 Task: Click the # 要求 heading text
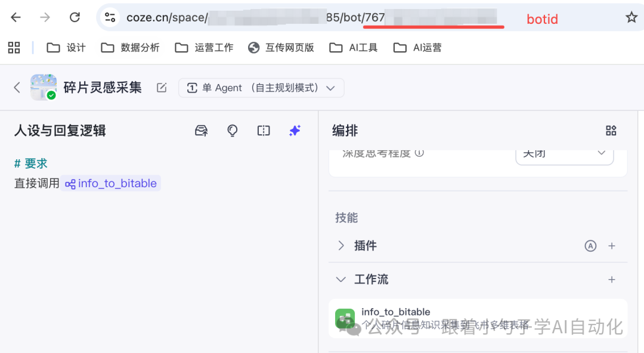click(x=31, y=163)
